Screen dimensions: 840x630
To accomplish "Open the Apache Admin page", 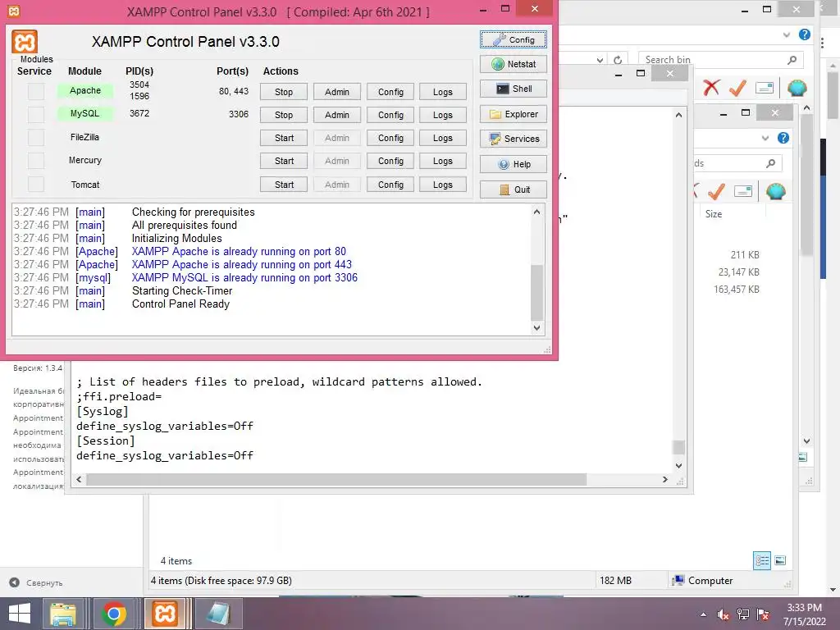I will point(337,92).
